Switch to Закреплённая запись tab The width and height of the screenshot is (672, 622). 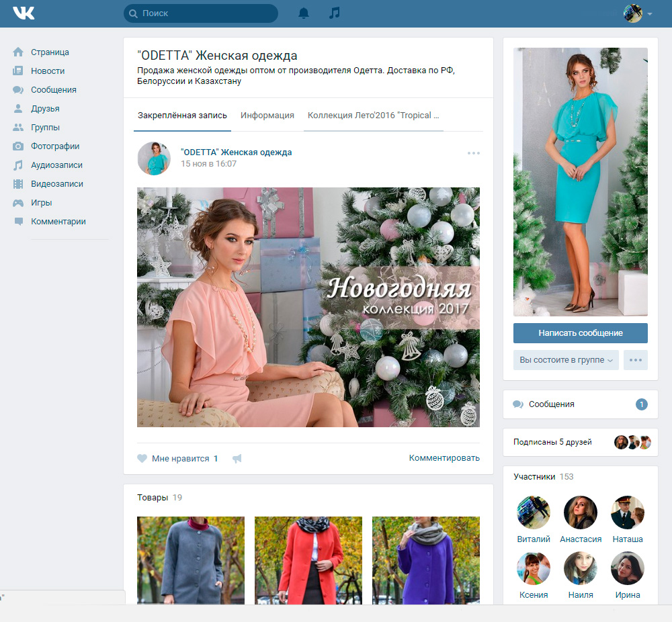(x=182, y=116)
